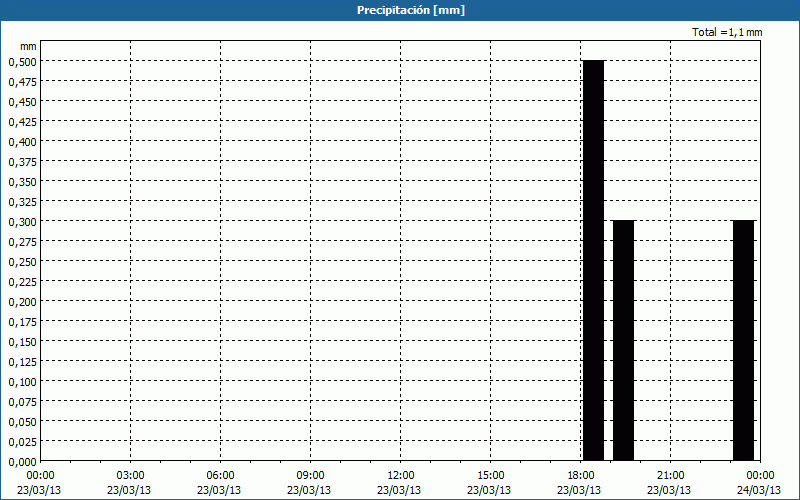Click the 0,250 y-axis label
This screenshot has width=800, height=500.
[x=22, y=262]
